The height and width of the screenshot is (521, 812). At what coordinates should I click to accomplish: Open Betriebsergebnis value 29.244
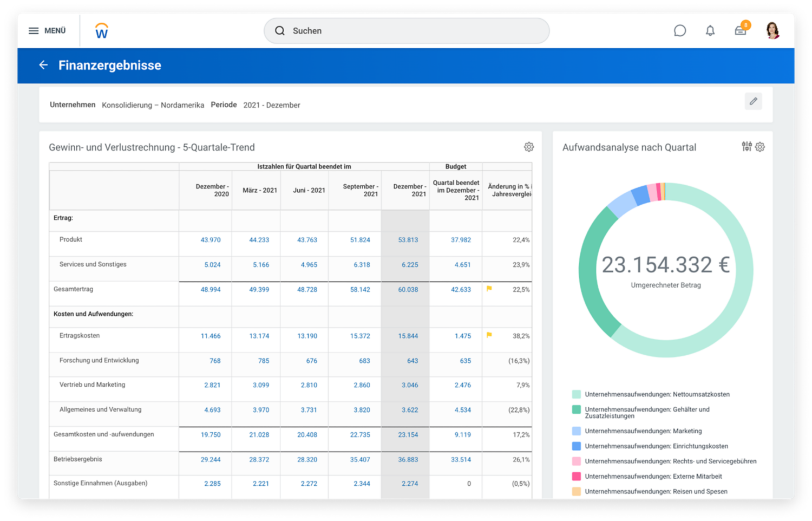[211, 460]
